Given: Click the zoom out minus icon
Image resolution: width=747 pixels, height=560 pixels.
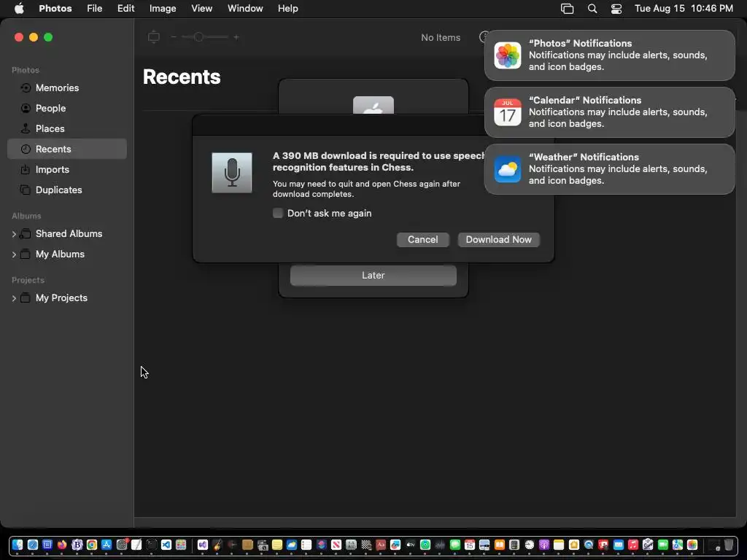Looking at the screenshot, I should [x=174, y=36].
